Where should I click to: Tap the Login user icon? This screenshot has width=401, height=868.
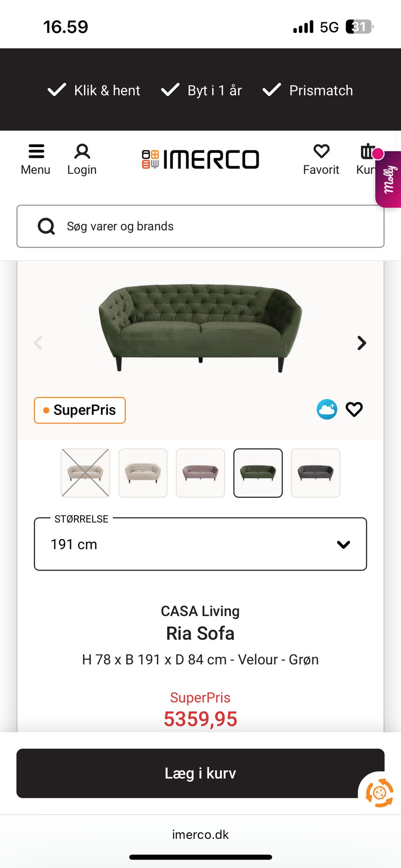click(x=82, y=152)
